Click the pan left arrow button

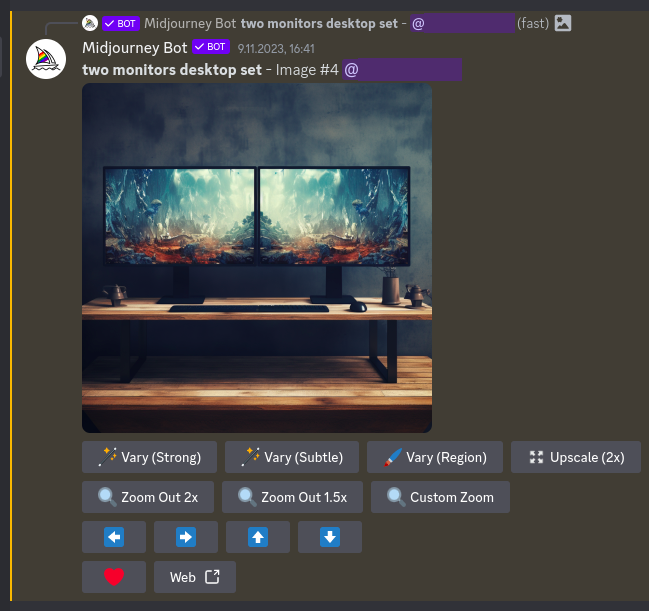click(x=114, y=537)
